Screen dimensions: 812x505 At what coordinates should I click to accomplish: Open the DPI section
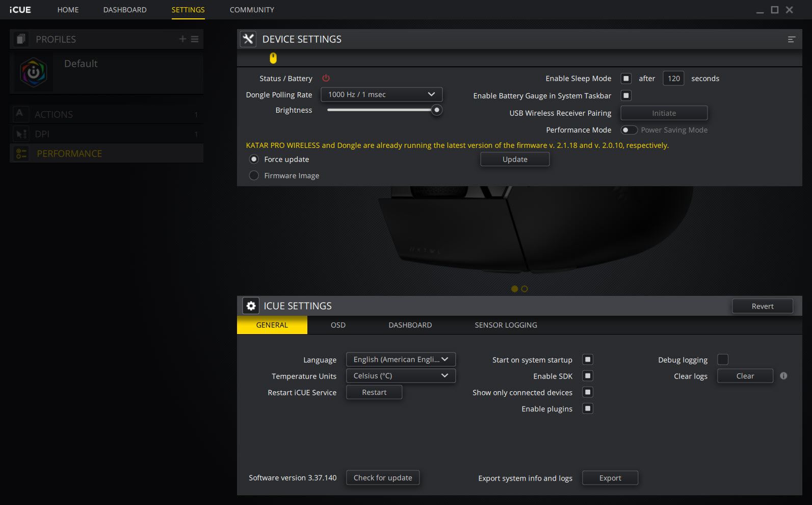tap(107, 134)
